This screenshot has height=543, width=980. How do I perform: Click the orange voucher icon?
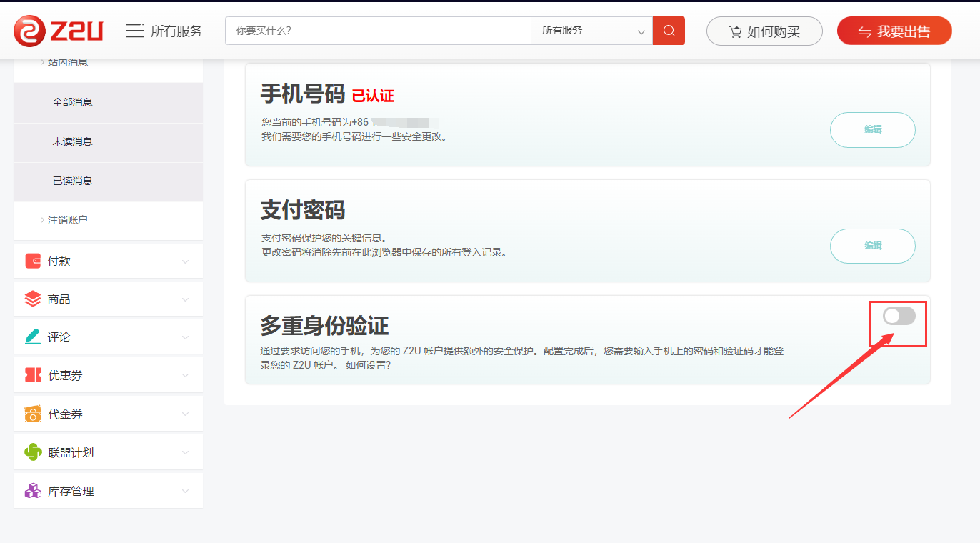[33, 414]
